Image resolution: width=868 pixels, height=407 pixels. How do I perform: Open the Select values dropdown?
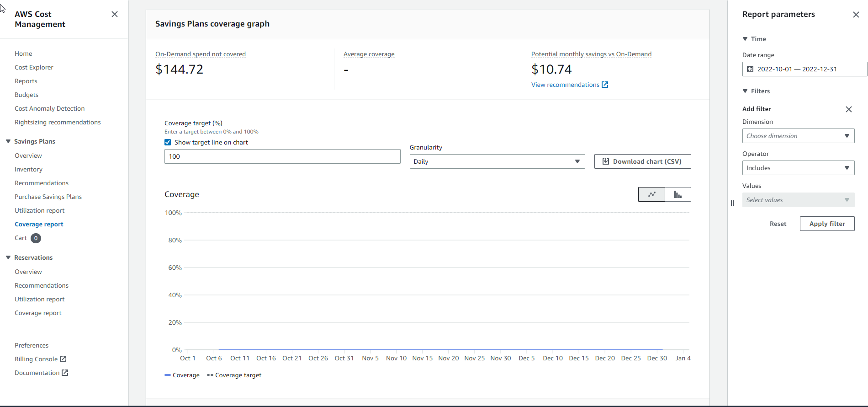[798, 200]
